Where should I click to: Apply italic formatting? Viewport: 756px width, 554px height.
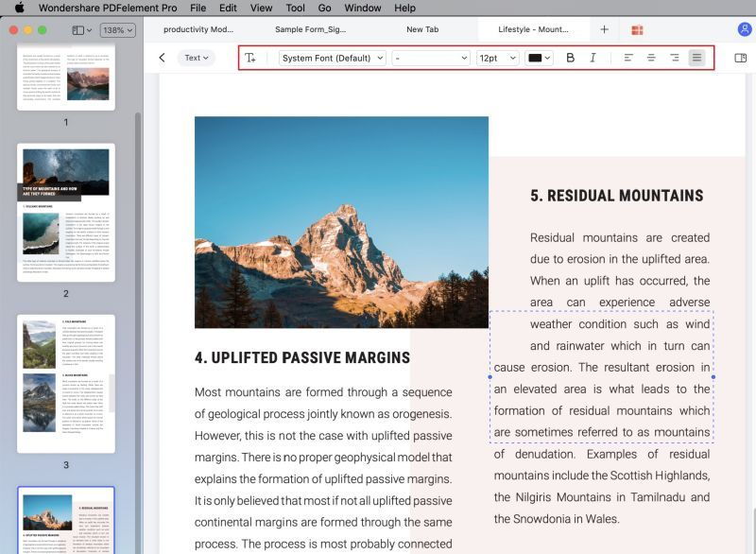click(593, 57)
